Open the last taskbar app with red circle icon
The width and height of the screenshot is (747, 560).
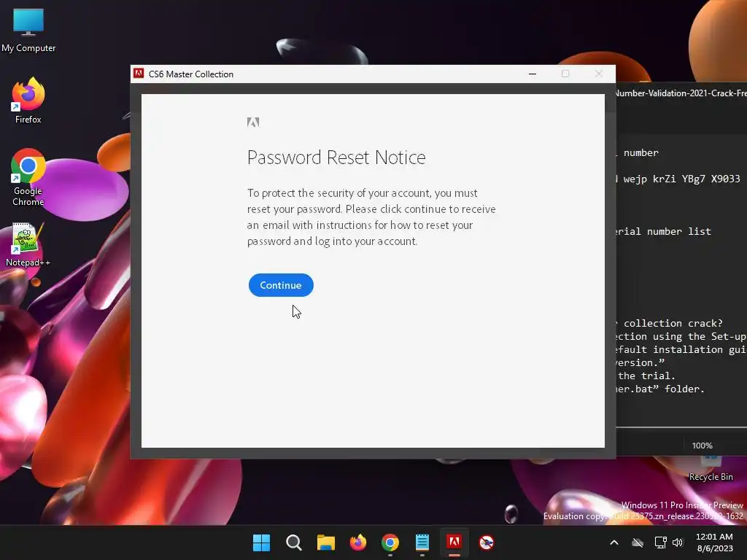(487, 542)
